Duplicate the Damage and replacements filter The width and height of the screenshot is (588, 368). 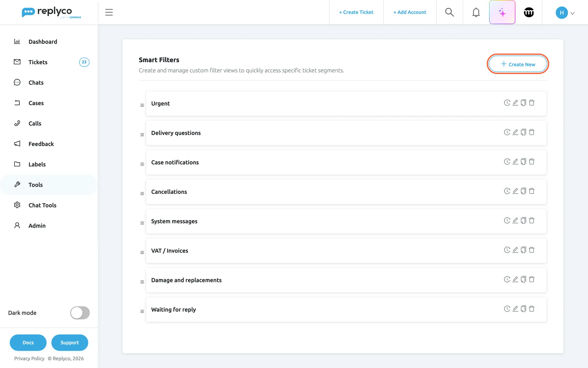pos(523,279)
